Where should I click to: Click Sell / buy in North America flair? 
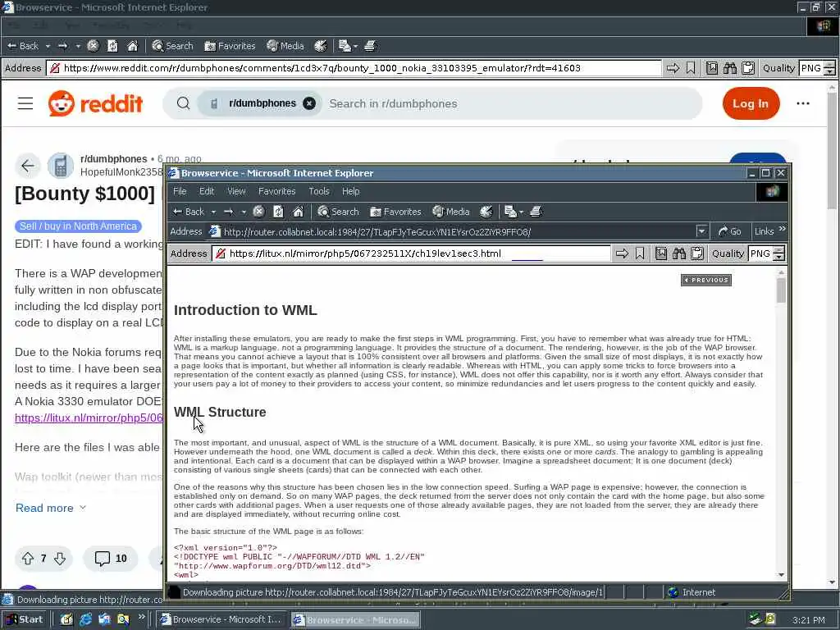(x=78, y=226)
